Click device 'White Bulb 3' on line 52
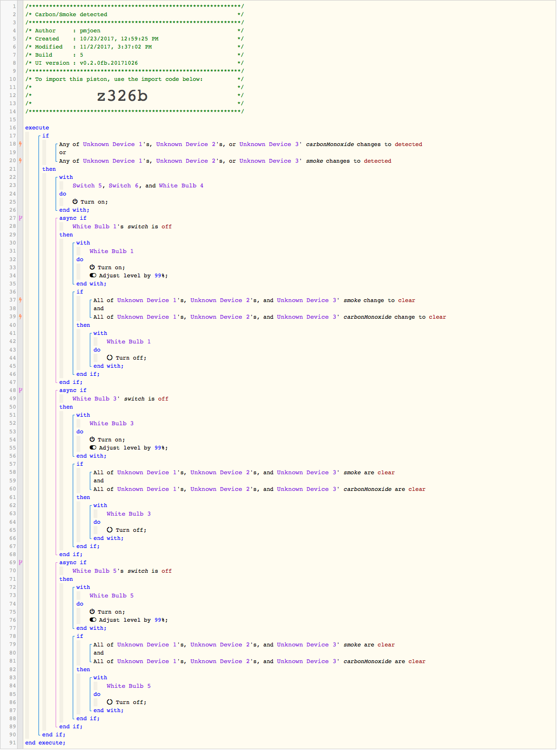This screenshot has height=753, width=560. [x=112, y=423]
